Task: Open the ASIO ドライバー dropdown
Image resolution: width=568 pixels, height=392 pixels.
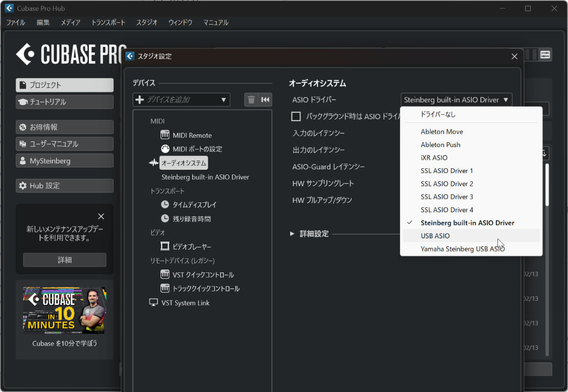Action: click(x=456, y=100)
